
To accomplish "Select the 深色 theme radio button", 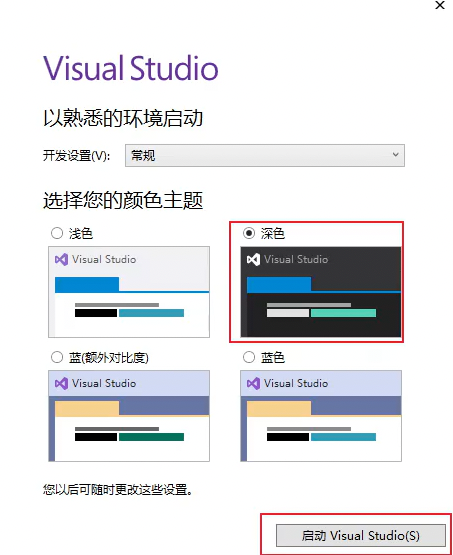I will click(x=249, y=233).
